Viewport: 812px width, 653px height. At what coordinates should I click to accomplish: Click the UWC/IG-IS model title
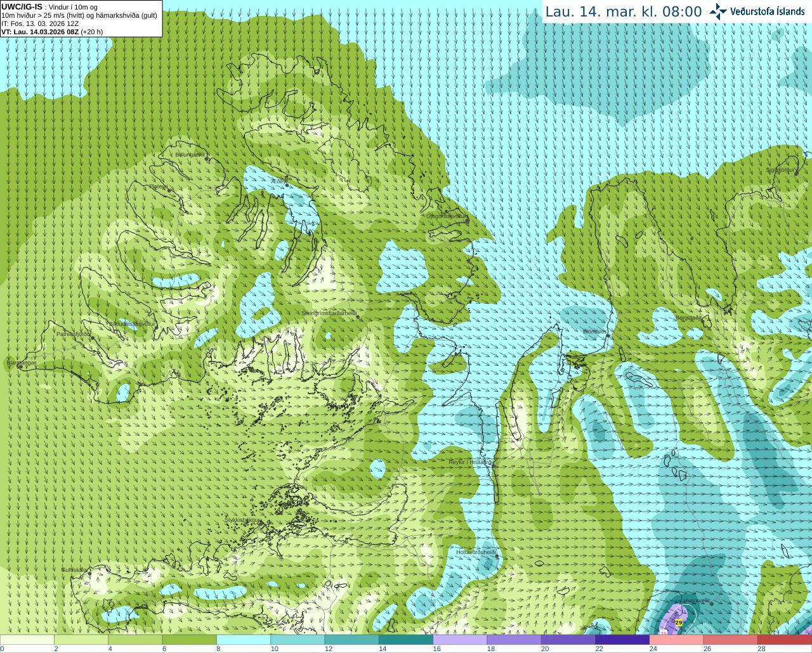point(22,7)
